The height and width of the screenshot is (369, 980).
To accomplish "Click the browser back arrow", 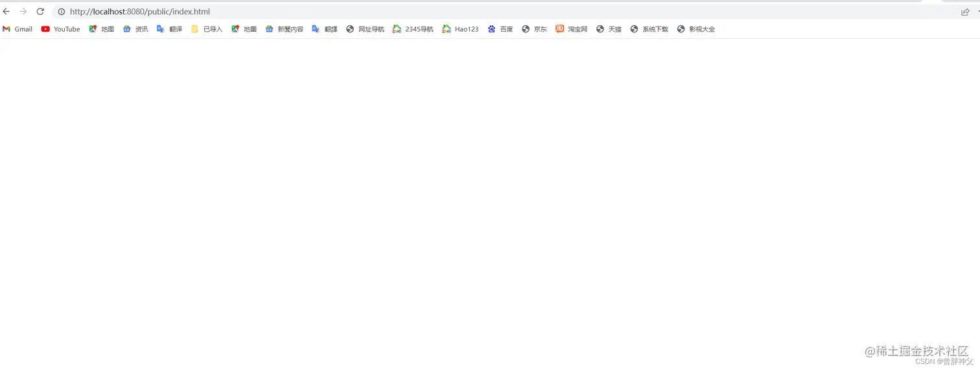I will click(x=6, y=12).
